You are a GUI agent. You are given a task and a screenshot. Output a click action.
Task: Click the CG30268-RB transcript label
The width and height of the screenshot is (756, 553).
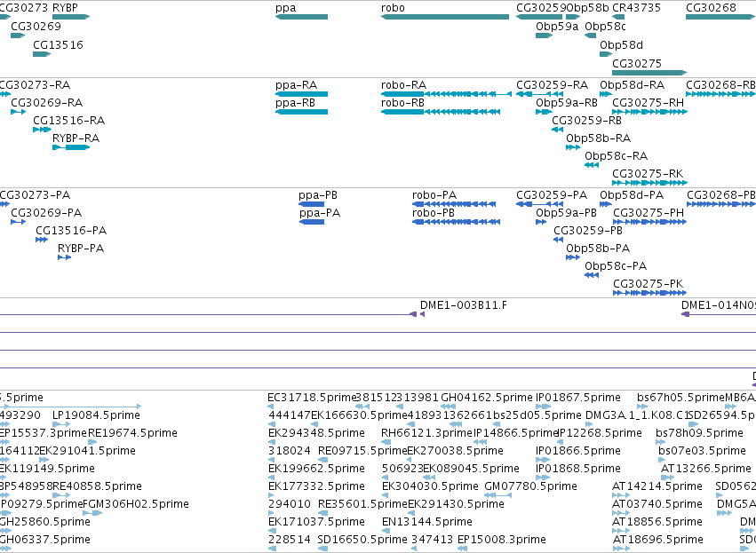pyautogui.click(x=720, y=85)
